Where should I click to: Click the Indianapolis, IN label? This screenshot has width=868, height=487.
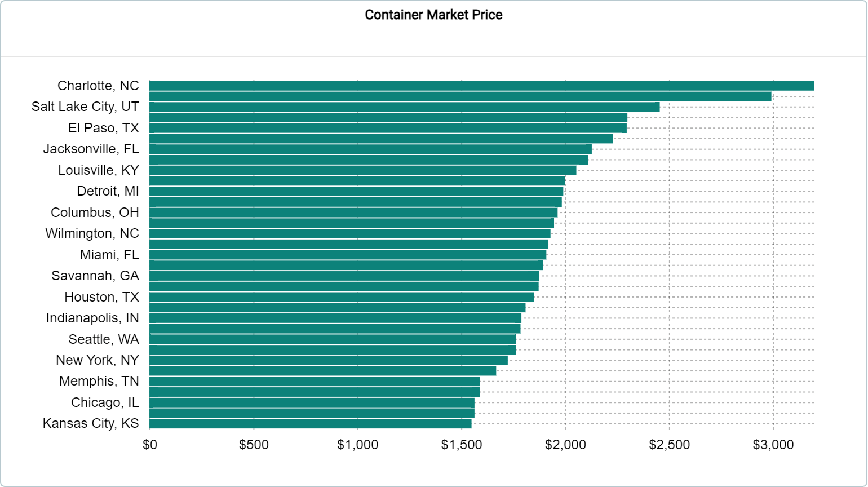[x=92, y=318]
